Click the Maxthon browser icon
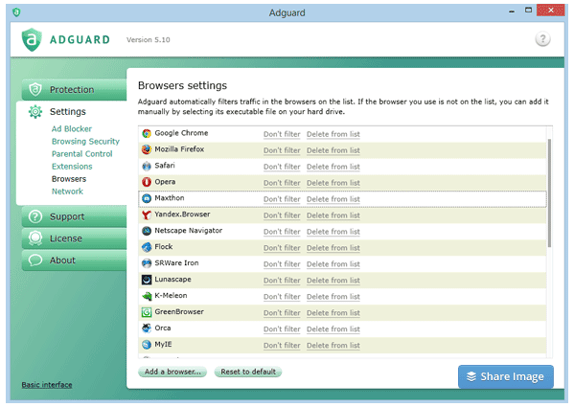 (146, 198)
